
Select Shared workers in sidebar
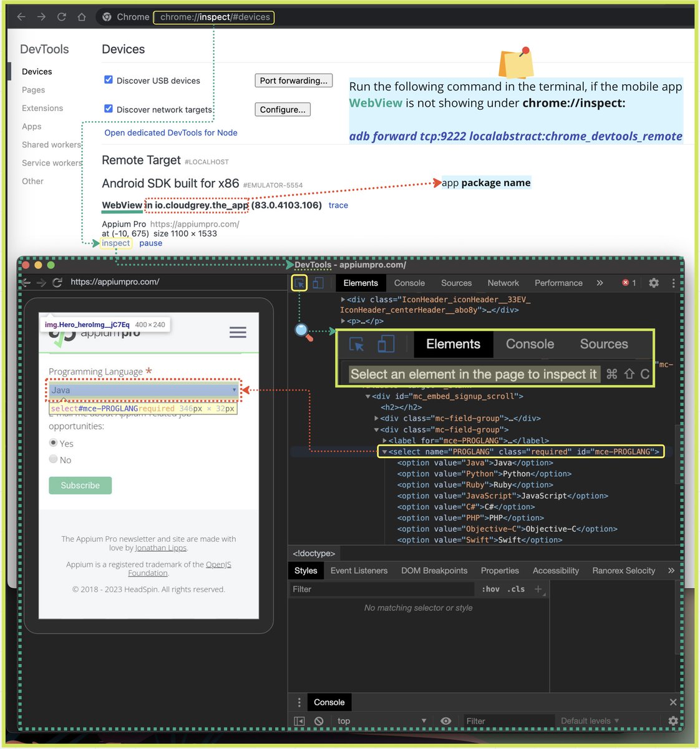click(x=52, y=144)
